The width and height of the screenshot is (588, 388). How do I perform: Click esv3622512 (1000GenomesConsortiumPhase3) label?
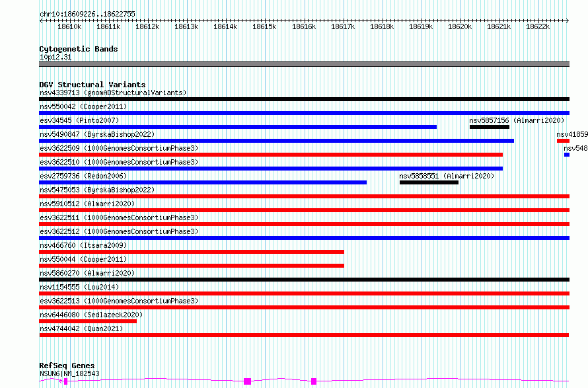tap(119, 231)
